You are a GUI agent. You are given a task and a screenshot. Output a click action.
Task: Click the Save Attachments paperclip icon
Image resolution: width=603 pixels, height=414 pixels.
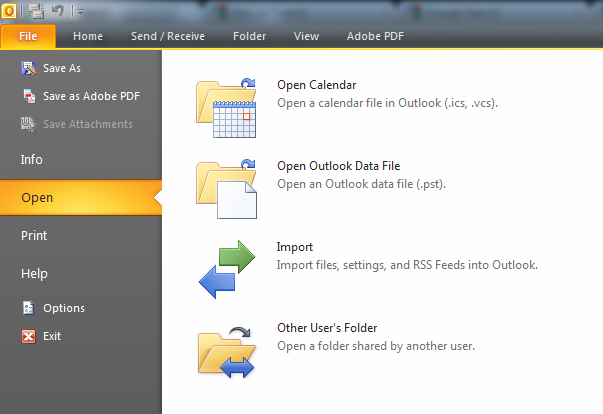(x=28, y=124)
